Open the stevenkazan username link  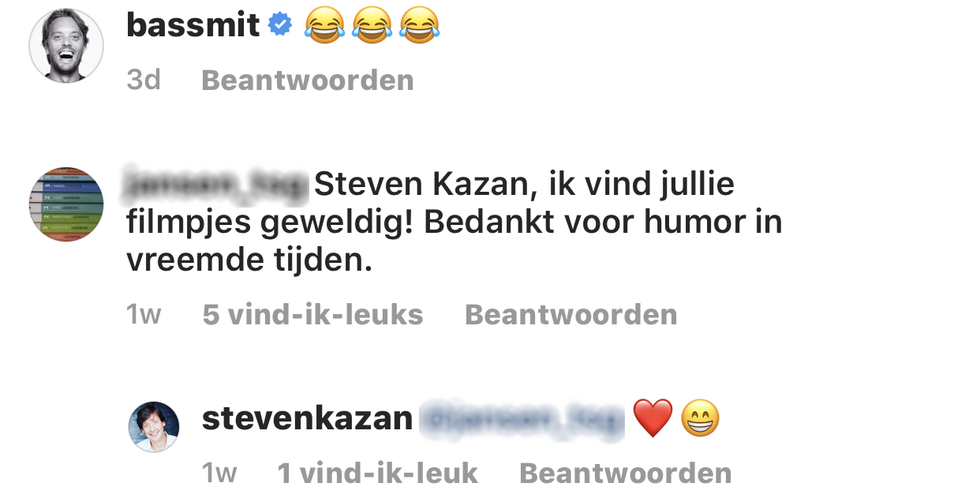click(x=308, y=418)
